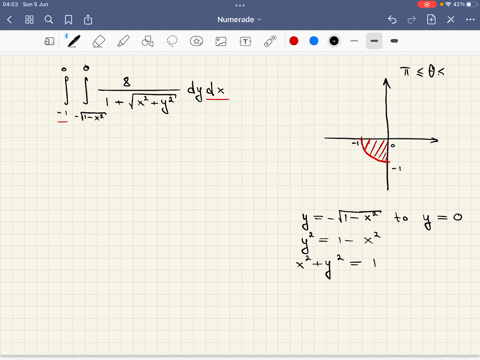
Task: Select the thick stroke width
Action: (x=394, y=41)
